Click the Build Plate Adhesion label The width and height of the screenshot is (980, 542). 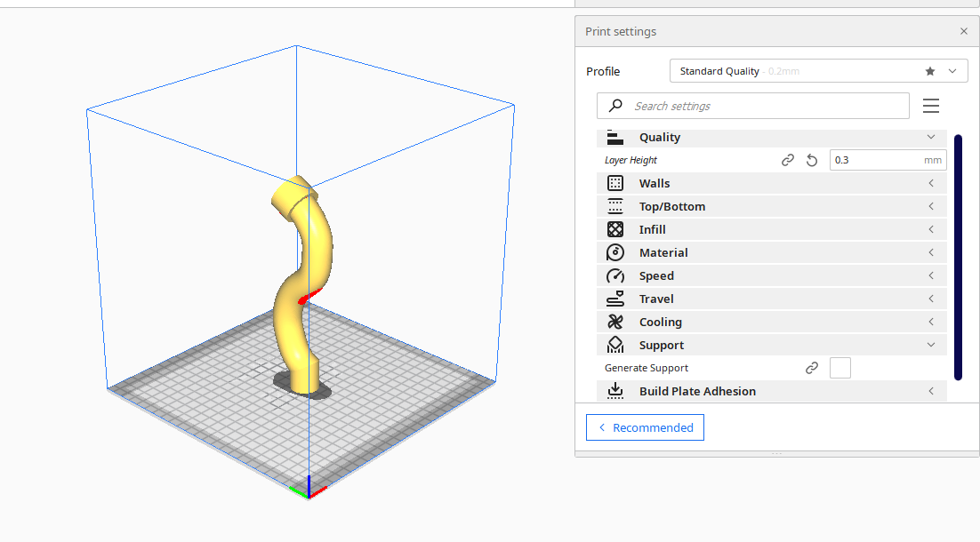tap(697, 392)
